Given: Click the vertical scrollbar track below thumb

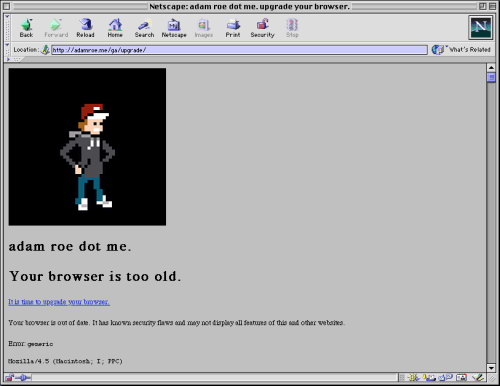Looking at the screenshot, I should pyautogui.click(x=491, y=223).
